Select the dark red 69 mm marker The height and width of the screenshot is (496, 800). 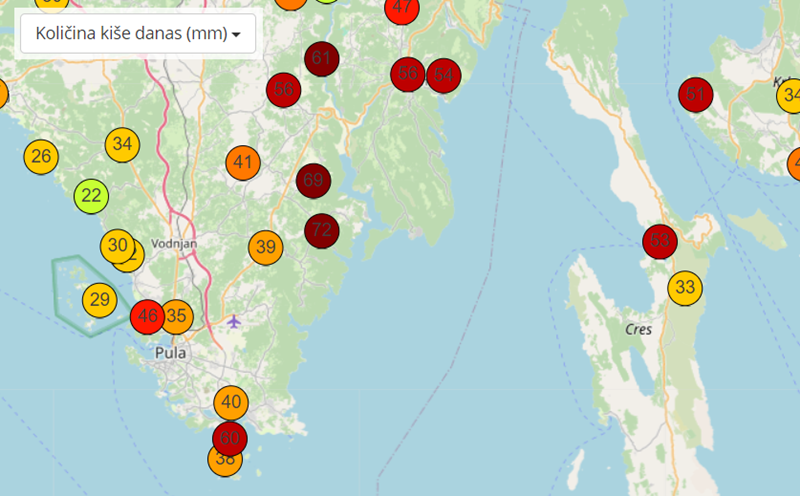pos(314,181)
